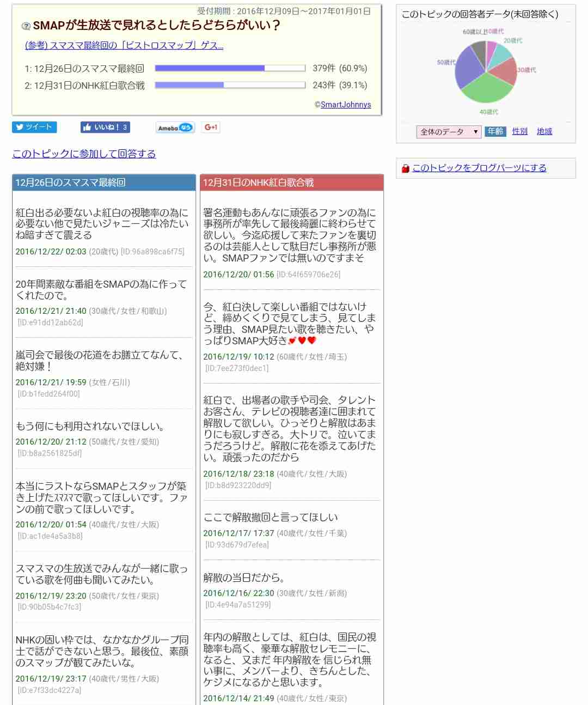Click timestamp 2016/12/14/ 21:49

click(x=238, y=698)
